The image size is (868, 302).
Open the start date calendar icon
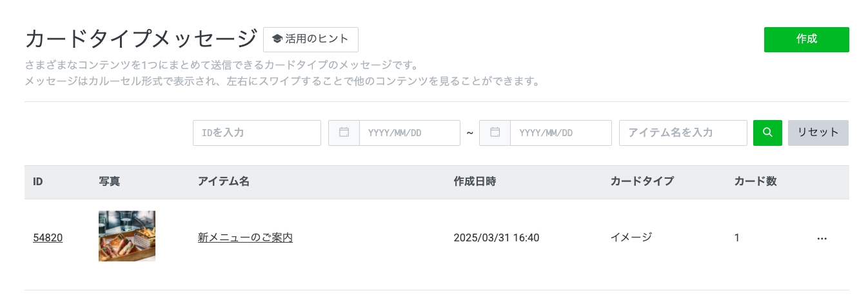(344, 132)
